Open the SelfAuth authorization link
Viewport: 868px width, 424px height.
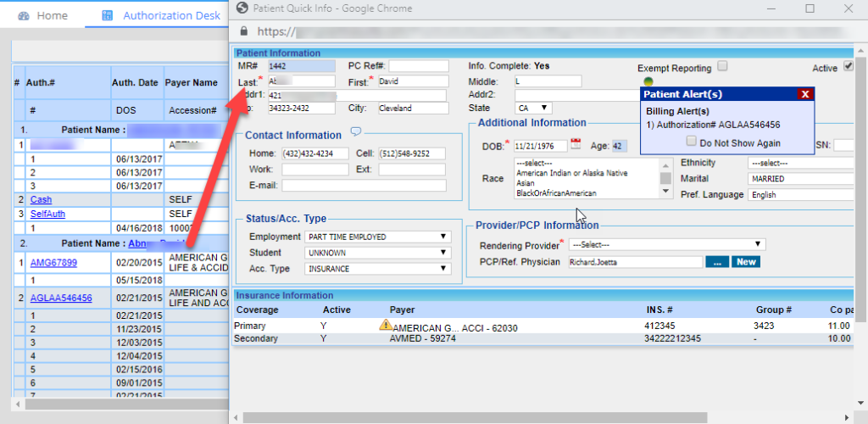tap(47, 214)
